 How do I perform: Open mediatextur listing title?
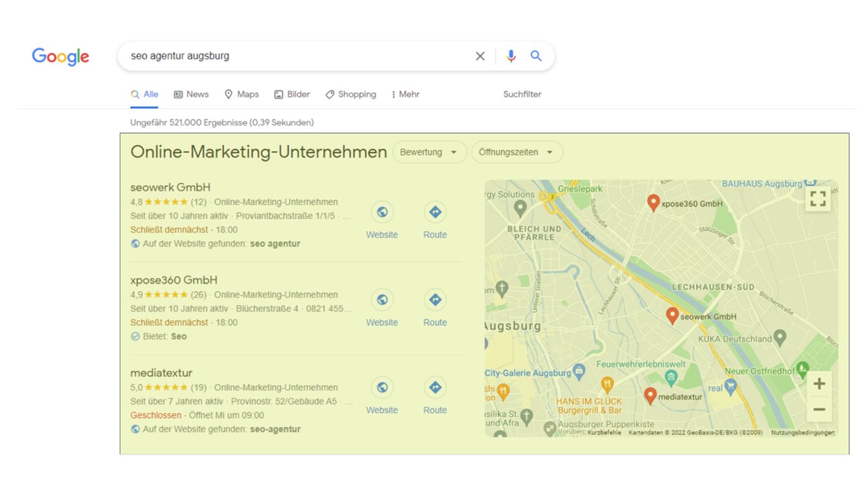(x=161, y=373)
